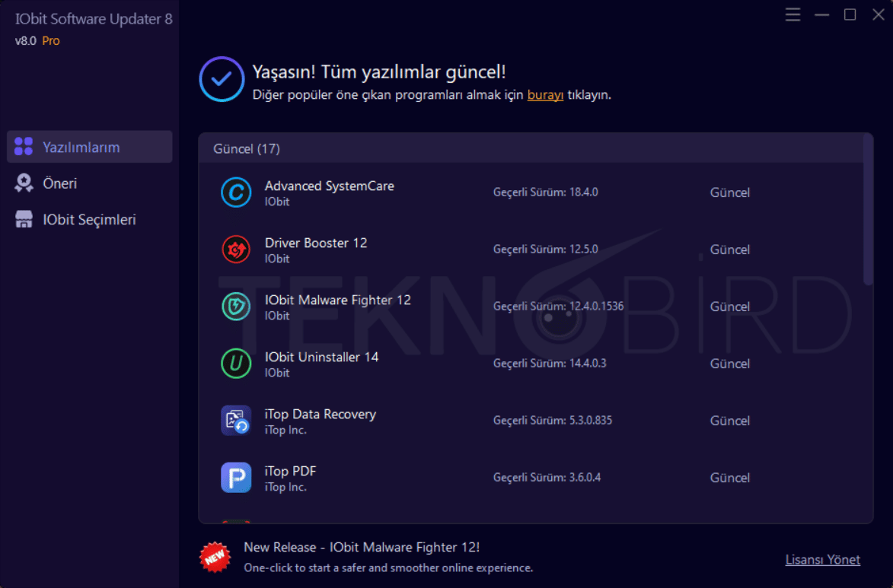The image size is (893, 588).
Task: Select the IObit Malware Fighter 12 name in list
Action: click(x=338, y=300)
